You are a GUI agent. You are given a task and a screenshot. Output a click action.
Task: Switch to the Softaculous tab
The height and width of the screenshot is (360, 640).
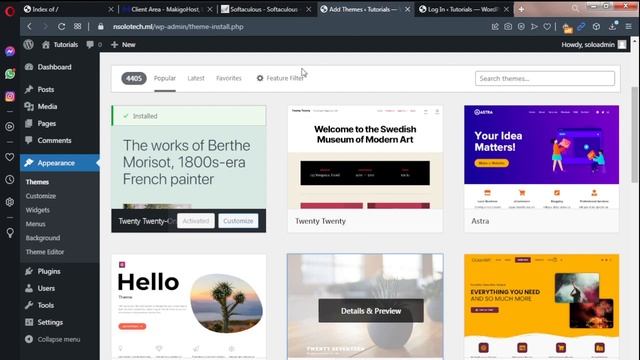(x=267, y=9)
